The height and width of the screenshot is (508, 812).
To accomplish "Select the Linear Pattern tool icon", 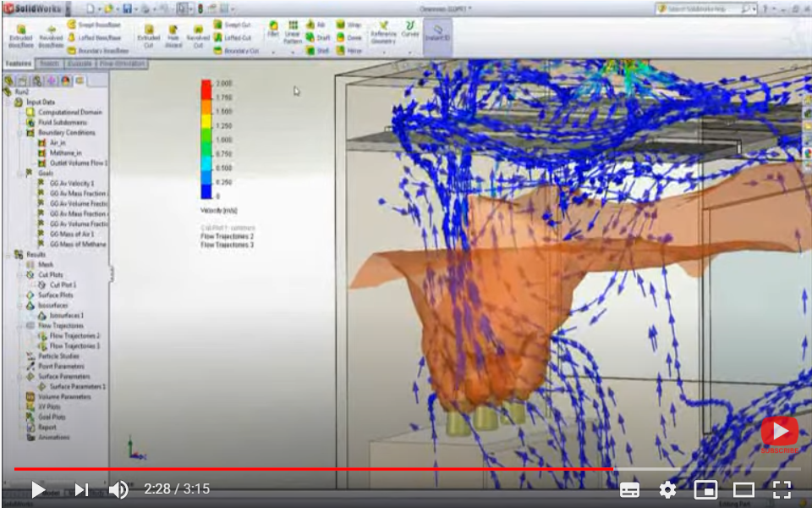I will (x=293, y=32).
